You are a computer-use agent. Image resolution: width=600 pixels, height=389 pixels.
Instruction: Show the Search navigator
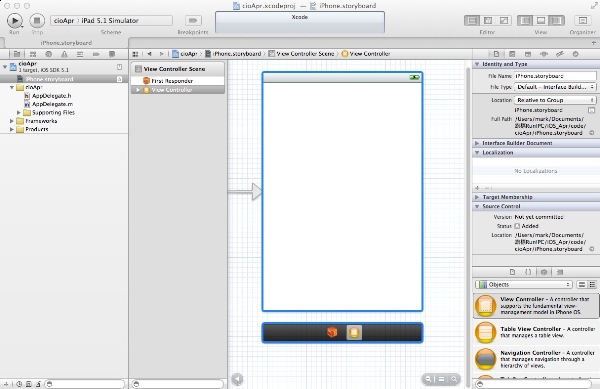[49, 54]
